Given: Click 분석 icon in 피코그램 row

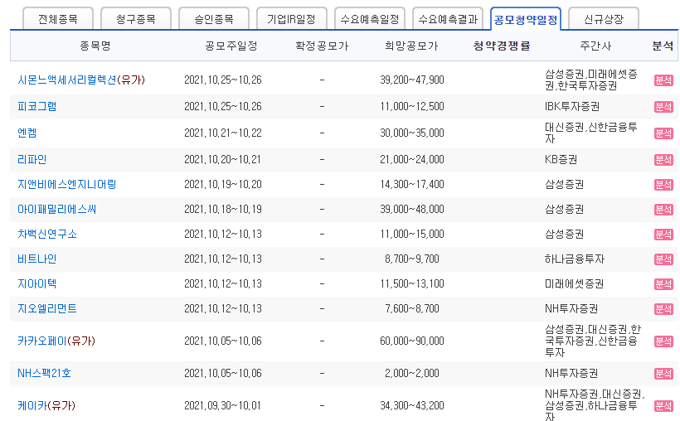Looking at the screenshot, I should coord(664,107).
